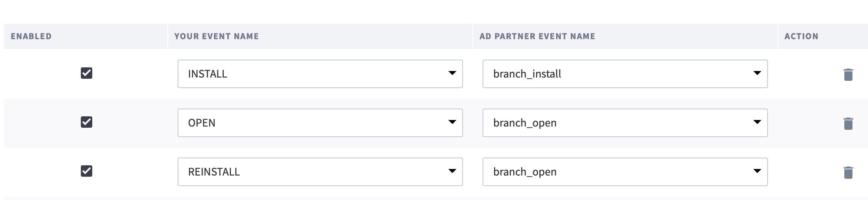The image size is (868, 200).
Task: Click the caret arrow on REINSTALL dropdown
Action: [x=452, y=171]
